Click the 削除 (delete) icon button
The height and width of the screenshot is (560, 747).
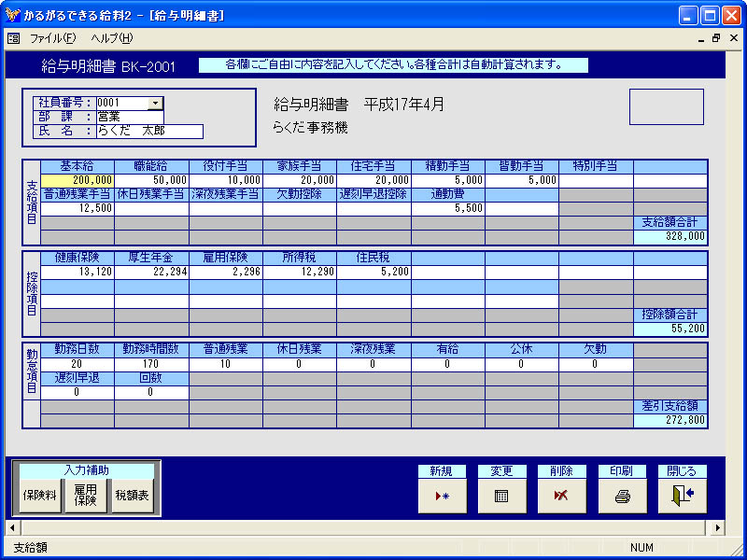click(561, 496)
